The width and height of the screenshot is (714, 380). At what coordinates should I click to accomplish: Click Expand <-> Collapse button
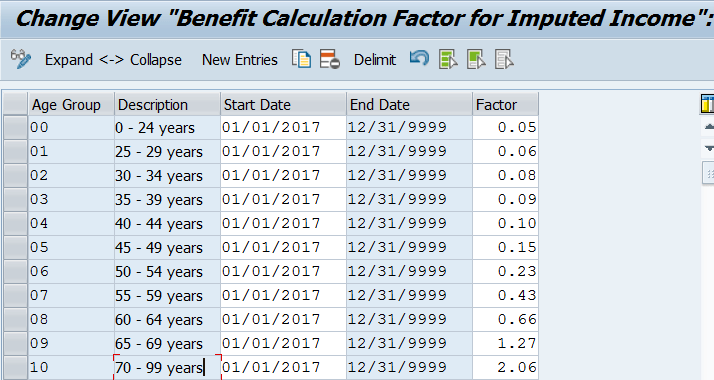click(113, 60)
